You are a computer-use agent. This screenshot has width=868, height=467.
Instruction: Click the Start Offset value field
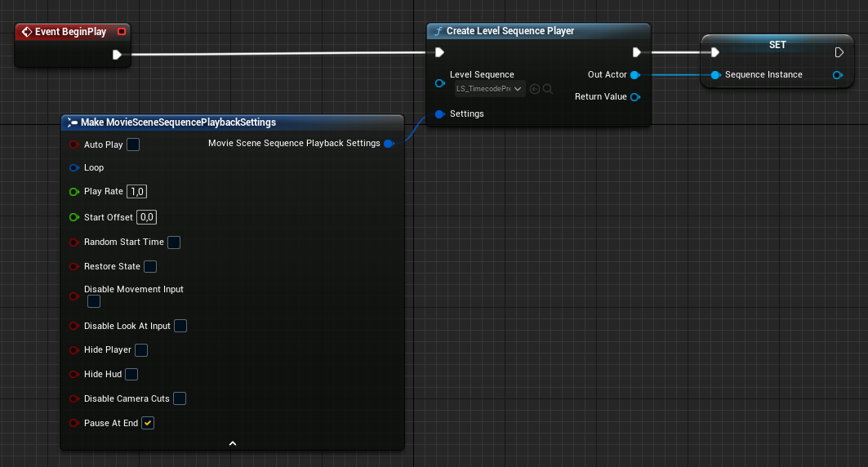tap(146, 217)
